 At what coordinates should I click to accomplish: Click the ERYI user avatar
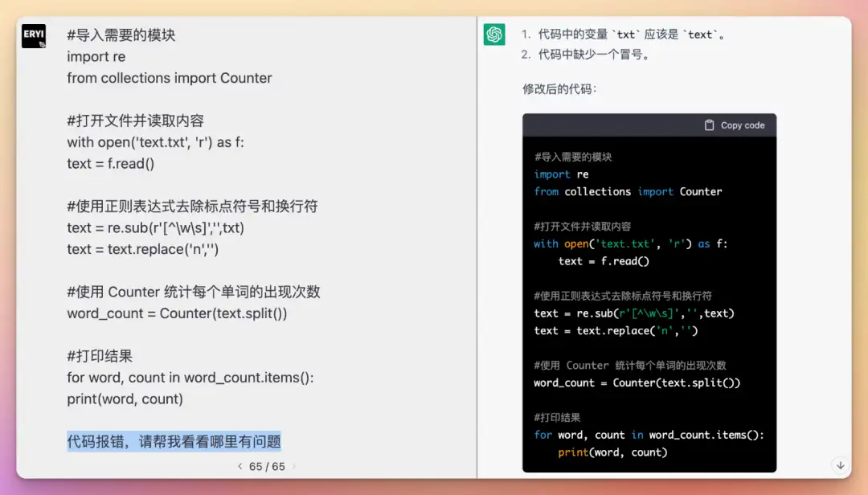pyautogui.click(x=34, y=36)
